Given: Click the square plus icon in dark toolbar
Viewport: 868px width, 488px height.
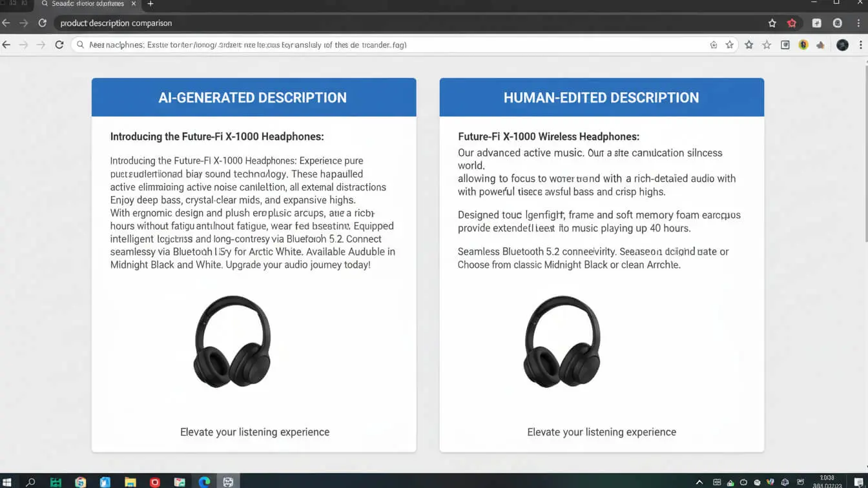Looking at the screenshot, I should click(x=816, y=23).
